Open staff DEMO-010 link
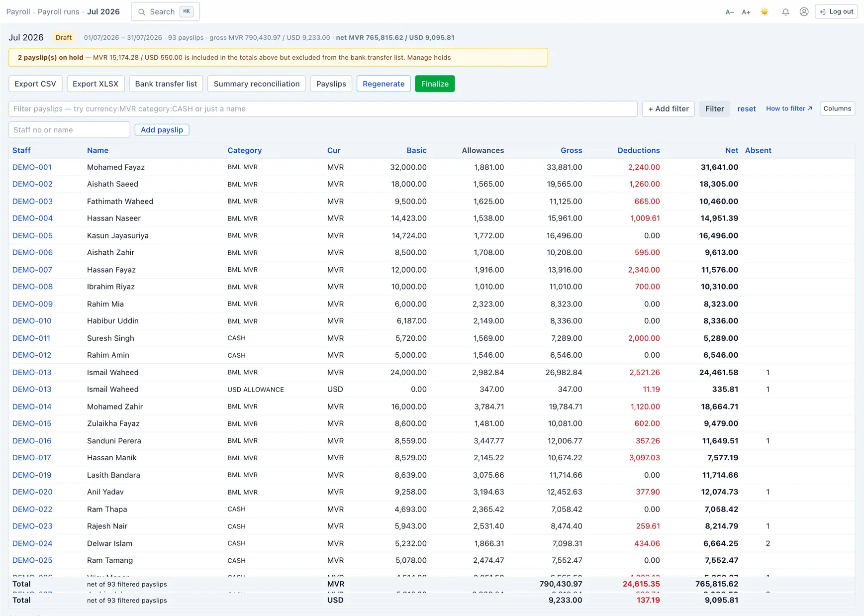This screenshot has height=616, width=864. click(32, 321)
